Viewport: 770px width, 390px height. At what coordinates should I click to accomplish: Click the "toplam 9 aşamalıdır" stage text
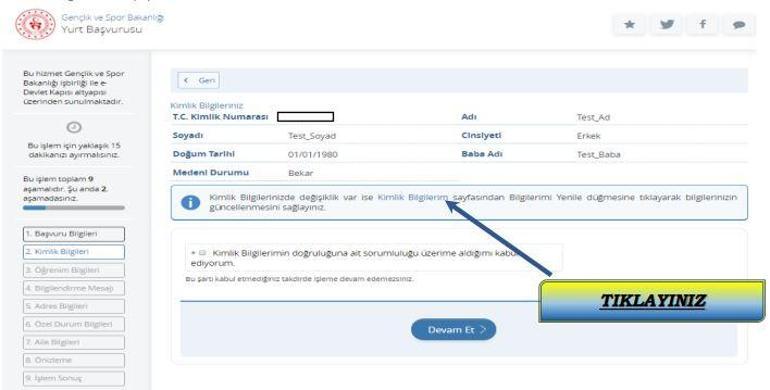tap(65, 189)
